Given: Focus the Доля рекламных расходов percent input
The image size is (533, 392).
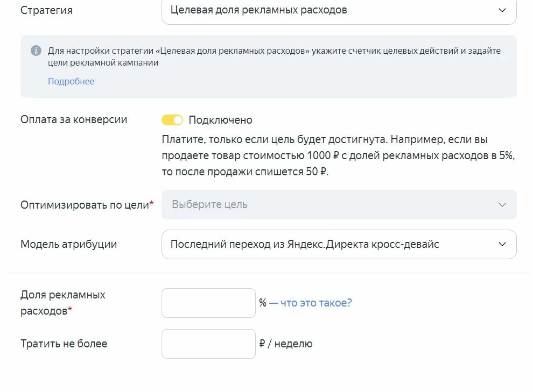Looking at the screenshot, I should [x=208, y=303].
